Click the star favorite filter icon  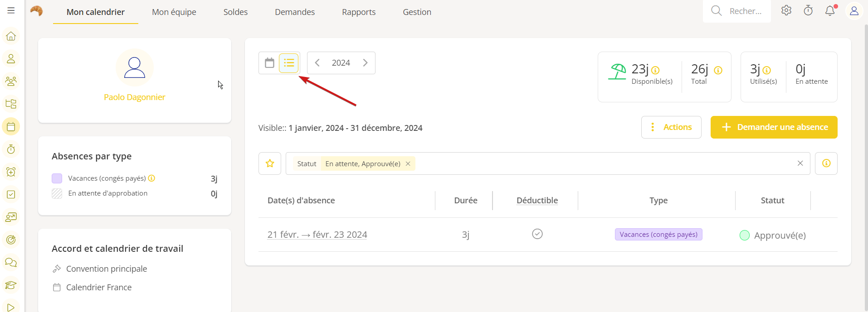click(270, 163)
